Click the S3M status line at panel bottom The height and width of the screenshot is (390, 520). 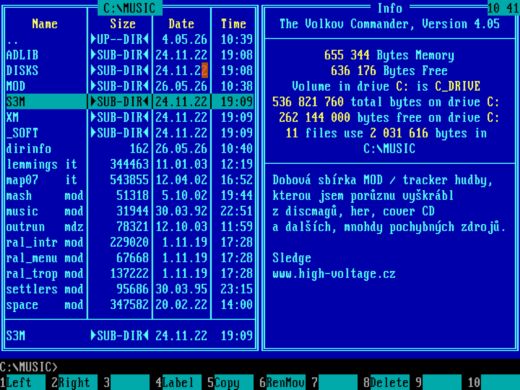coord(130,336)
